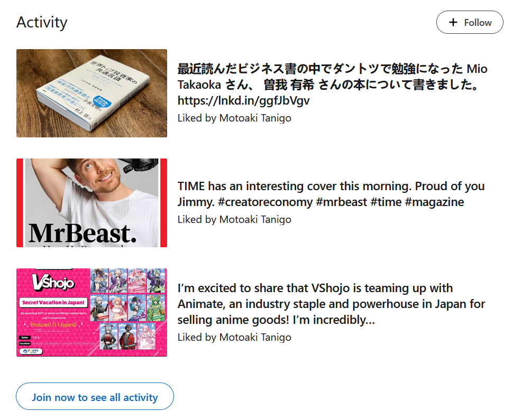Click the VShojo logo in the pink image
513x420 pixels.
53,282
